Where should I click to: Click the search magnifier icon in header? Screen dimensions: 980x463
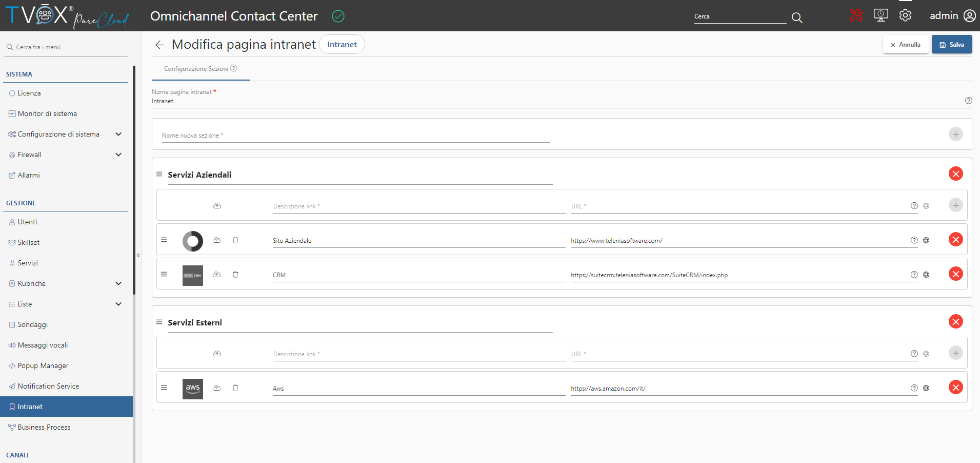796,17
